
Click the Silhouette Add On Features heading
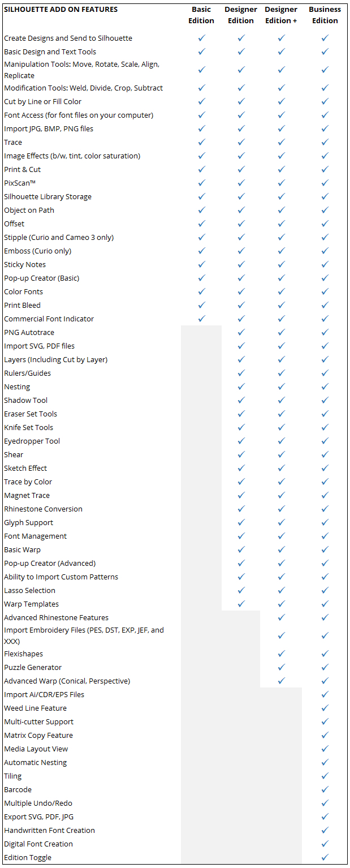pyautogui.click(x=61, y=10)
